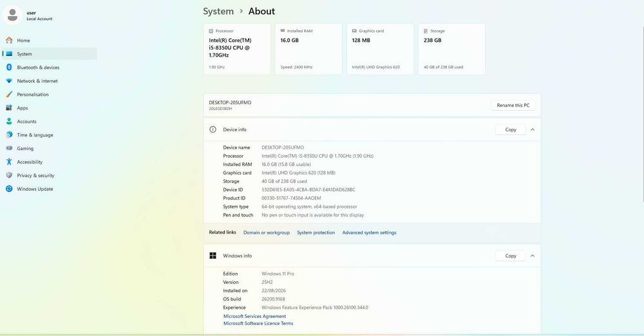Click the Accessibility figure icon
The width and height of the screenshot is (644, 336).
tap(9, 162)
